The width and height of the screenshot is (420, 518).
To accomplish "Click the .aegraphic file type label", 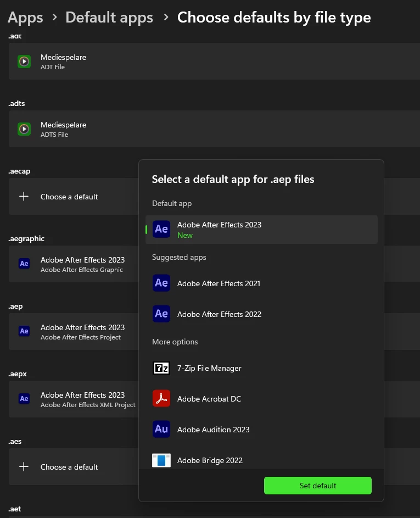I will click(x=26, y=238).
